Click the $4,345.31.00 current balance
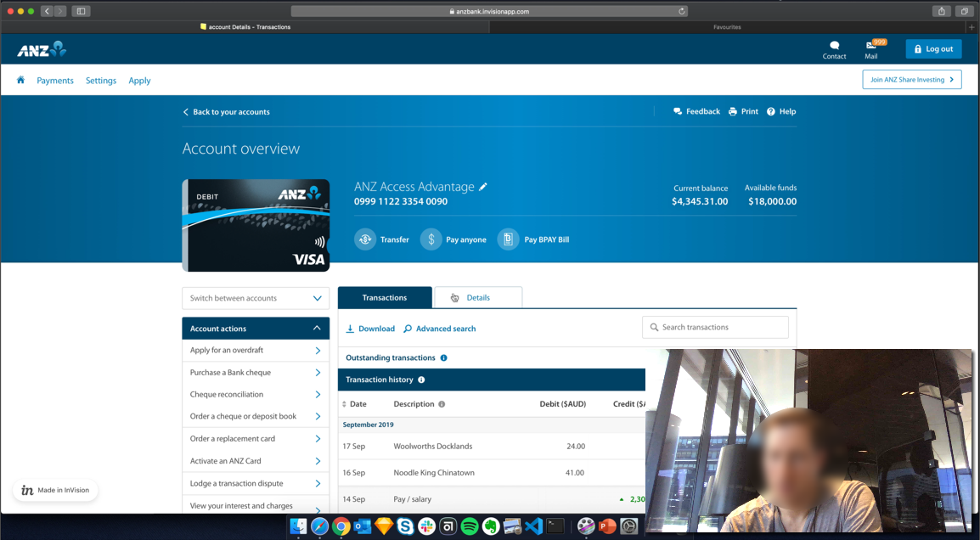This screenshot has width=980, height=540. [x=700, y=201]
